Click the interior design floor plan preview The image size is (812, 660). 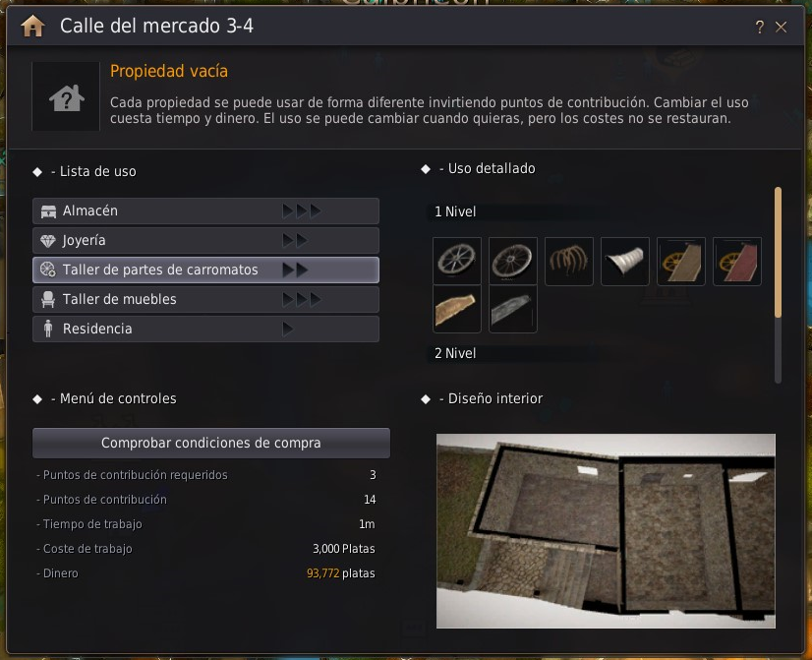coord(606,531)
